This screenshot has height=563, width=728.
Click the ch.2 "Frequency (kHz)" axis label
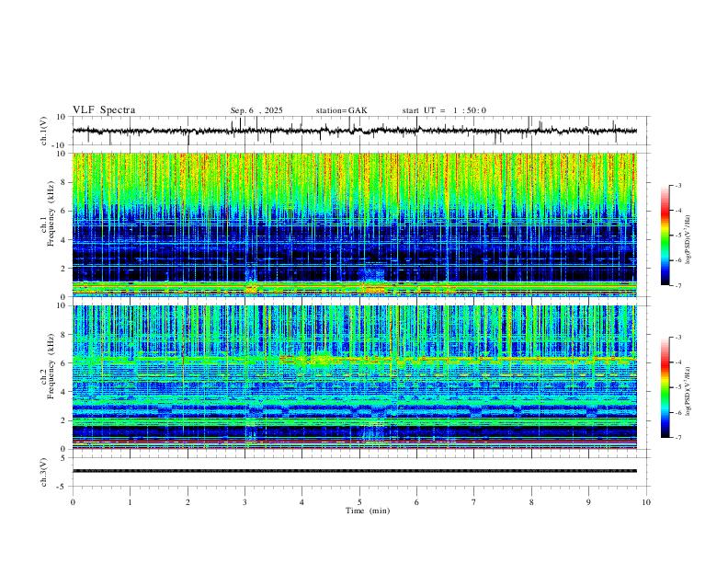(51, 366)
